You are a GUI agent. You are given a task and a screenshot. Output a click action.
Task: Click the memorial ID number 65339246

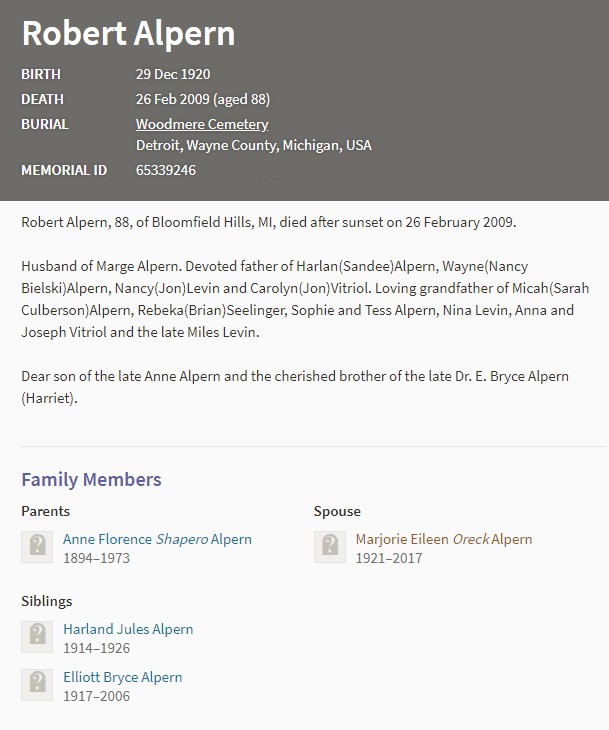click(166, 170)
